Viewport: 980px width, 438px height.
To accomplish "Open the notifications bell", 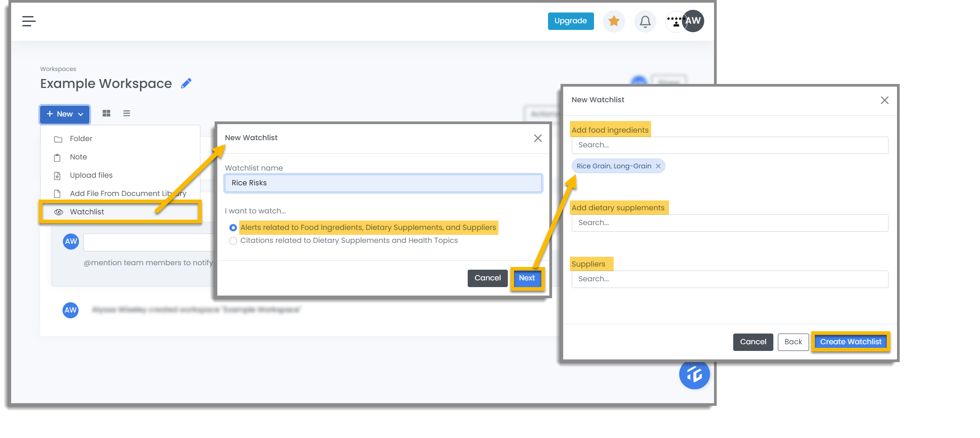I will [645, 21].
